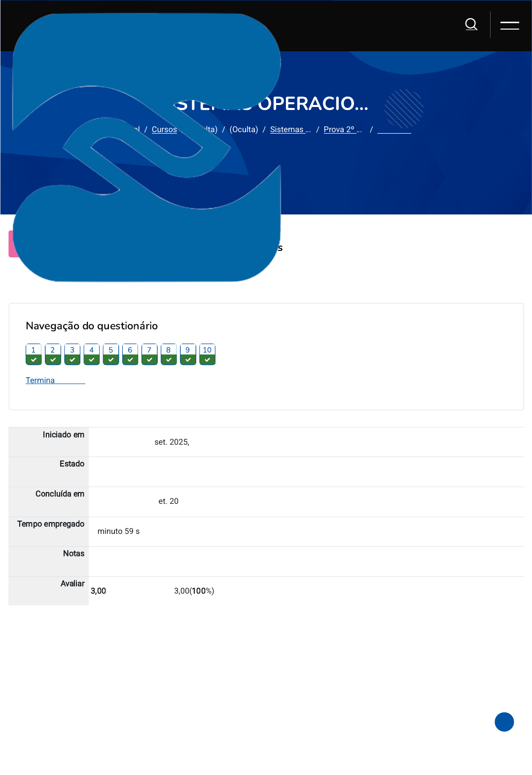
Task: Click the last underlined breadcrumb item
Action: point(394,130)
